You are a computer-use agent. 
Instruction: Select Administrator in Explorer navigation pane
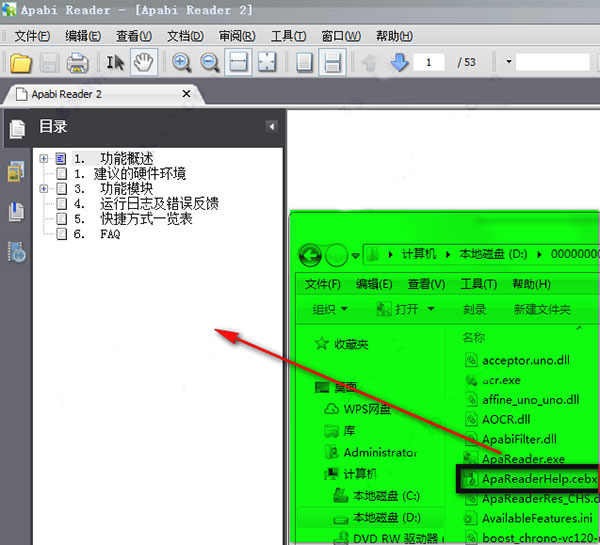click(371, 452)
